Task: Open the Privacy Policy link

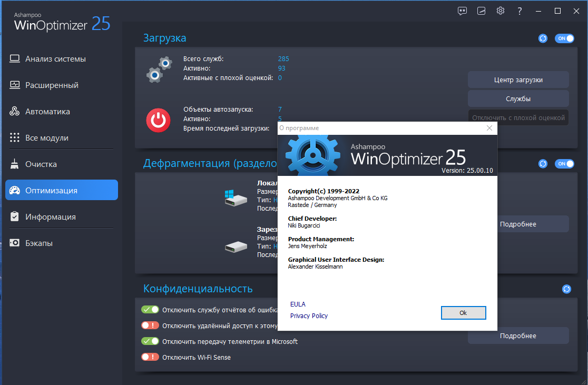Action: (x=309, y=315)
